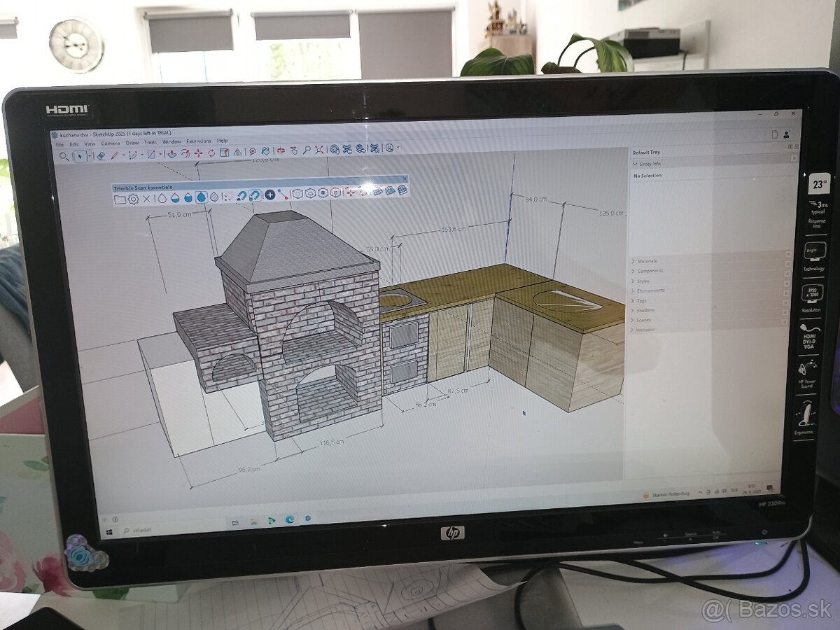
Task: Click the first hexagon box icon in Scan Essentials
Action: point(297,194)
